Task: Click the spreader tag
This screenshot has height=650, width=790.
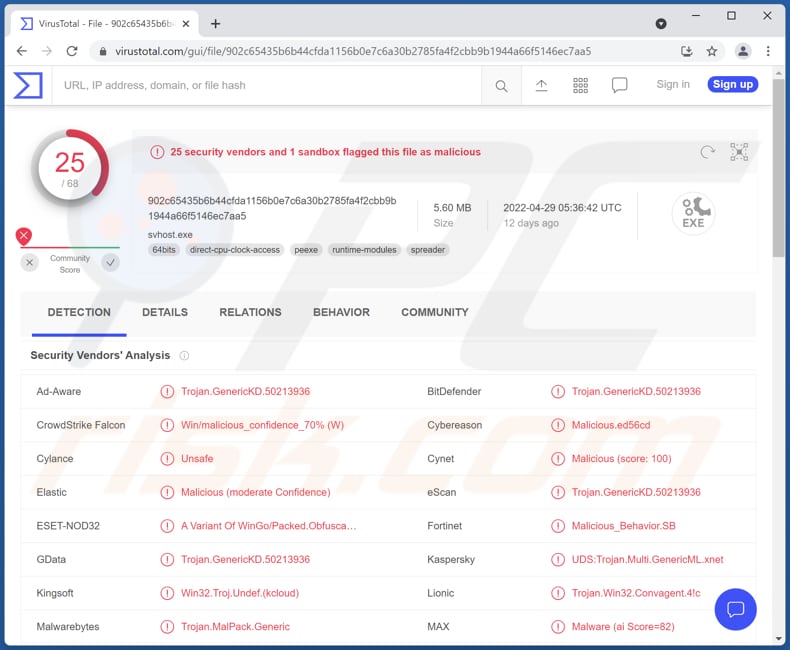Action: (428, 250)
